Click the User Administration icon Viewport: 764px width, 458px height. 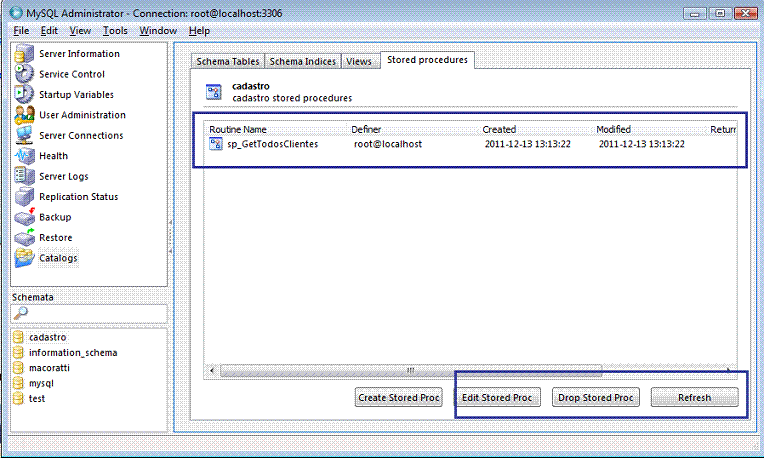[x=24, y=115]
